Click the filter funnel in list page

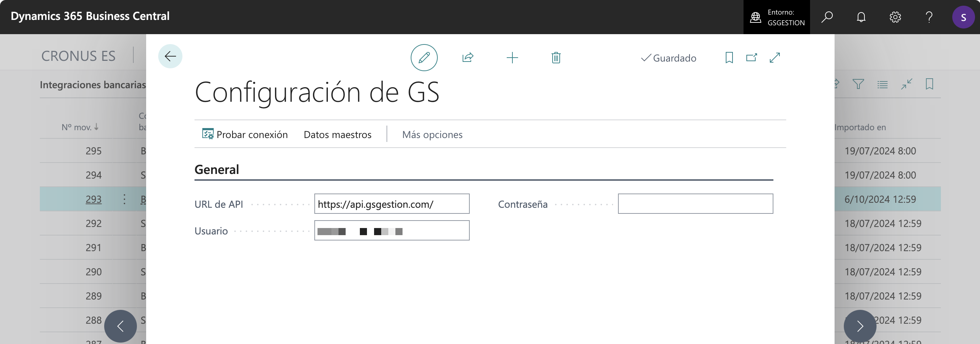[x=858, y=84]
